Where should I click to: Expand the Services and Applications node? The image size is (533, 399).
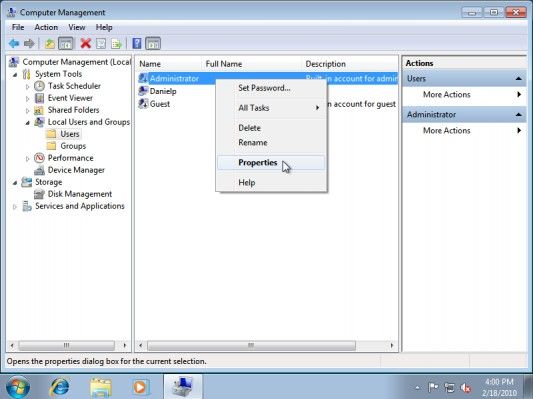15,207
